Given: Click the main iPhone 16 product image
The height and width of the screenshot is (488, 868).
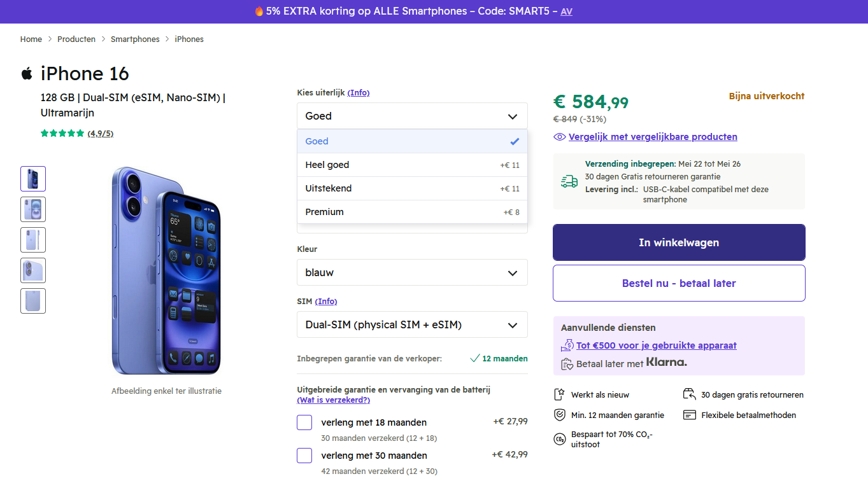Looking at the screenshot, I should [166, 271].
